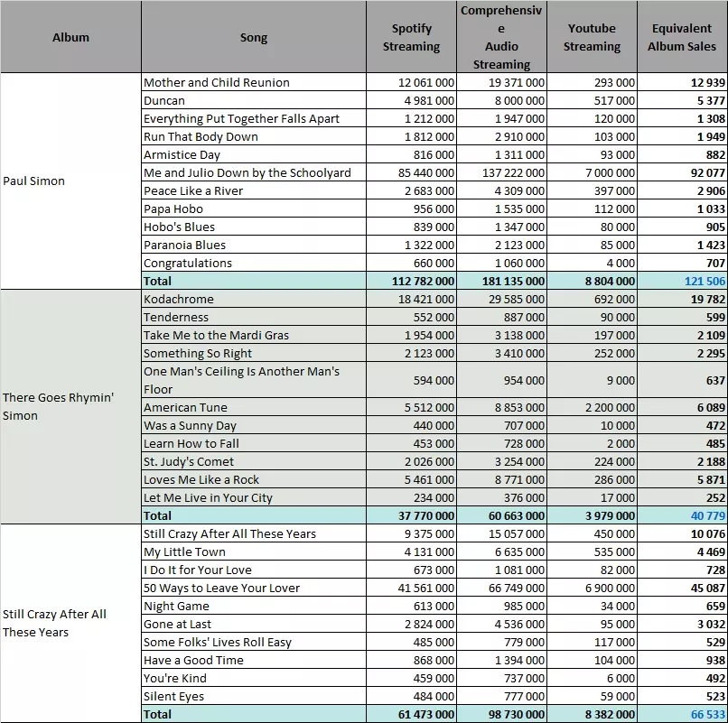Select the 'Paranoia Blues' cell
Image resolution: width=728 pixels, height=723 pixels.
[x=254, y=245]
